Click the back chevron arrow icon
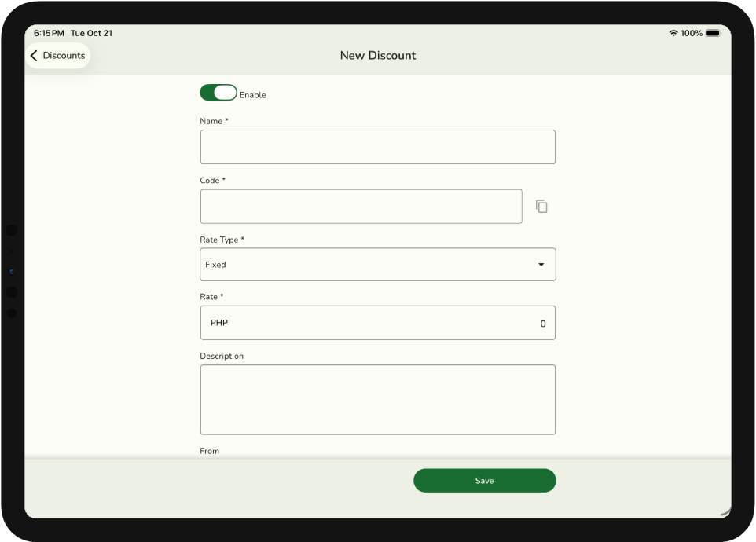Image resolution: width=756 pixels, height=542 pixels. 34,56
